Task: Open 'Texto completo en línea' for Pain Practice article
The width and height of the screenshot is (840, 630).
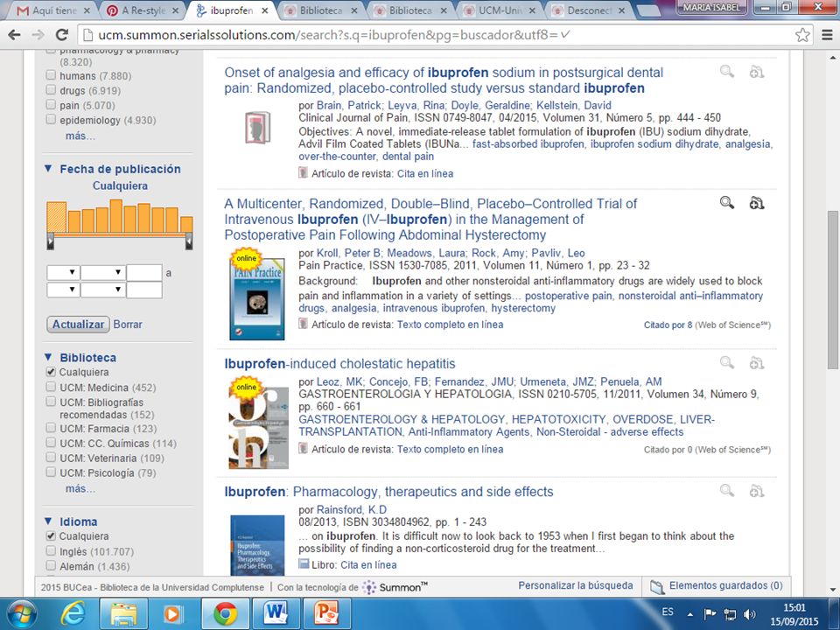Action: (450, 325)
